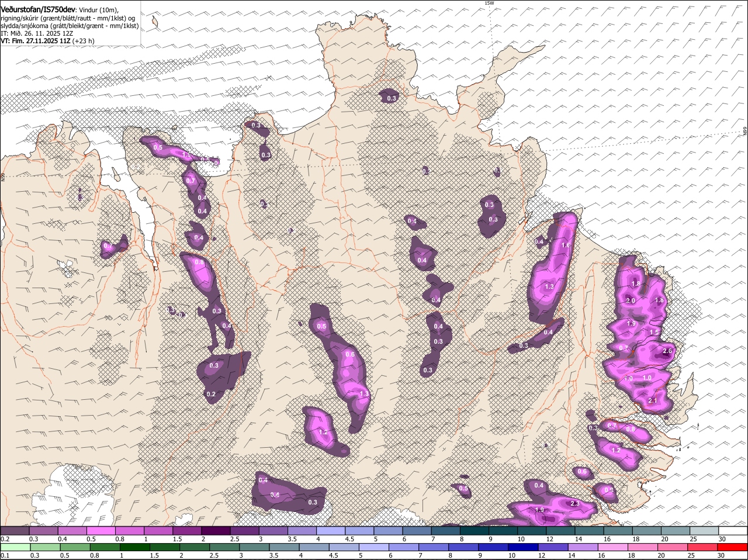
Task: Click the upper legend swatch between 0.3 and 0.4
Action: click(x=43, y=530)
